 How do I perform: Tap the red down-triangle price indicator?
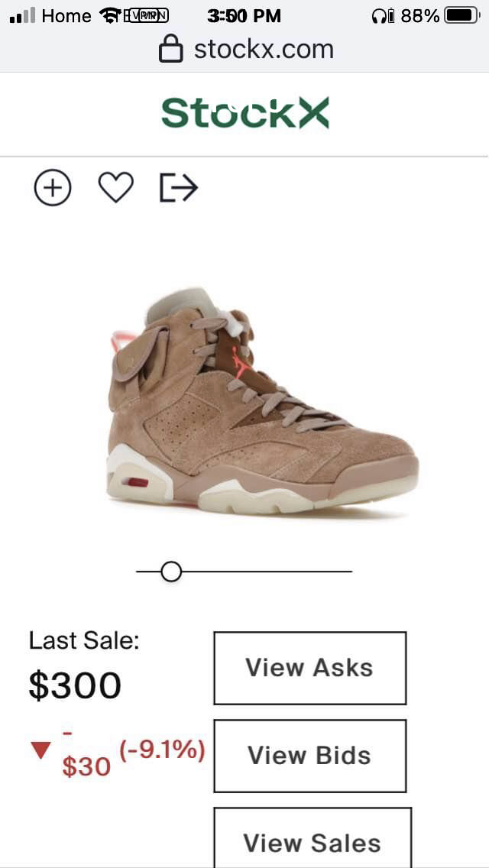(x=41, y=750)
